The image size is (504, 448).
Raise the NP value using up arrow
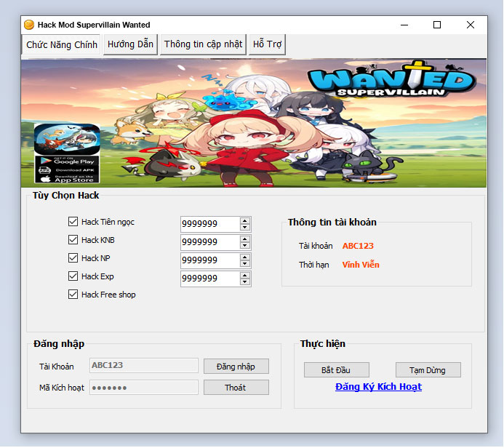[245, 257]
